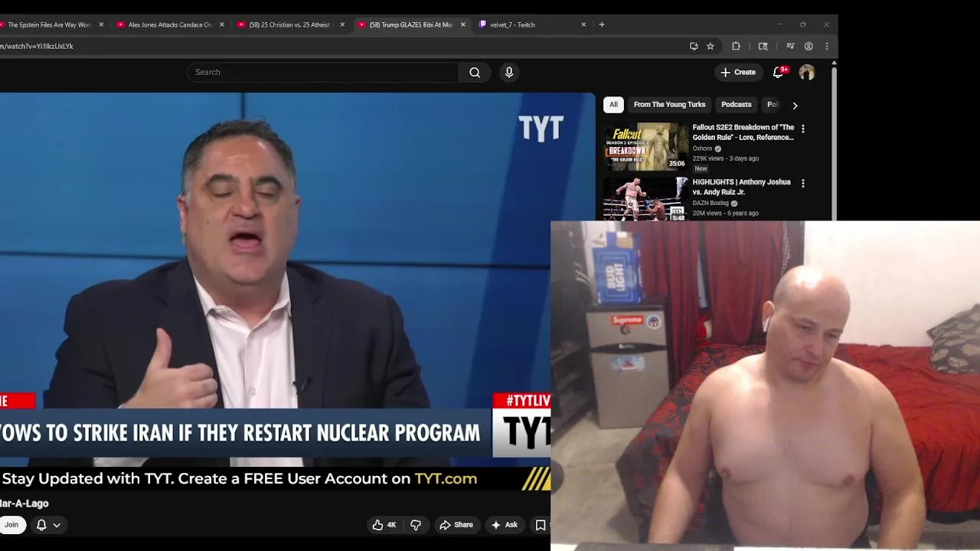Click the YouTube search magnifier button
This screenshot has width=980, height=551.
475,72
